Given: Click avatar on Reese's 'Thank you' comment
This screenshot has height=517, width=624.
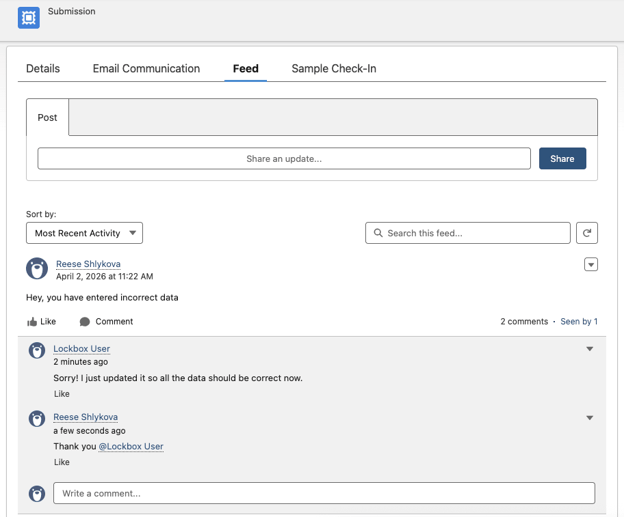Looking at the screenshot, I should pyautogui.click(x=37, y=419).
